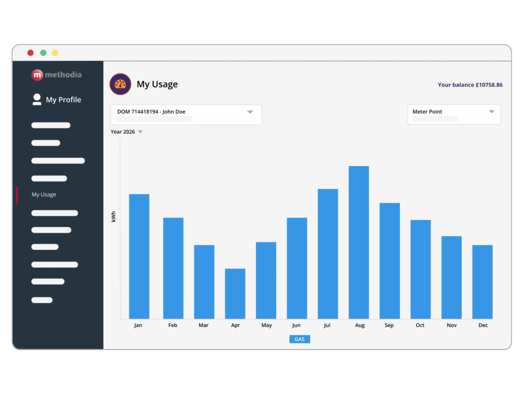Click the red window dot
The image size is (517, 420).
pos(30,52)
